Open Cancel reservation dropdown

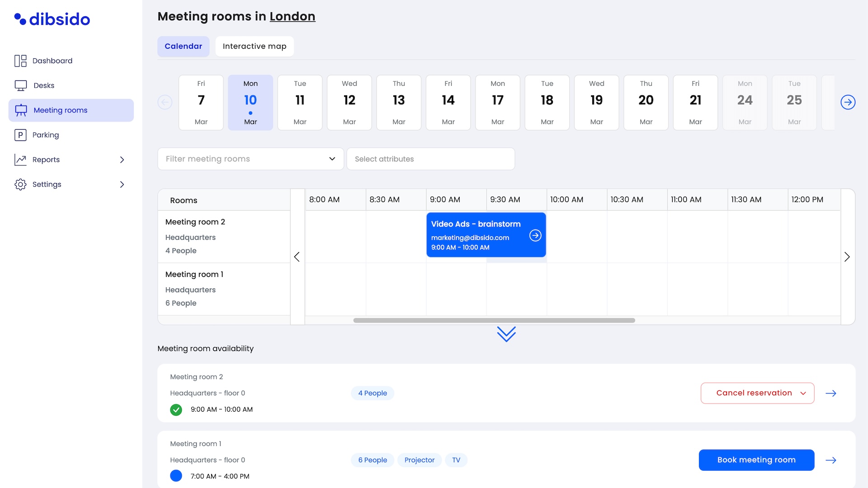pos(757,393)
